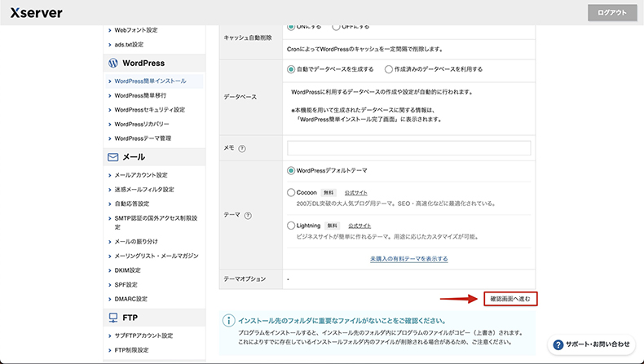644x364 pixels.
Task: Click the テーマオプション row label
Action: click(245, 278)
